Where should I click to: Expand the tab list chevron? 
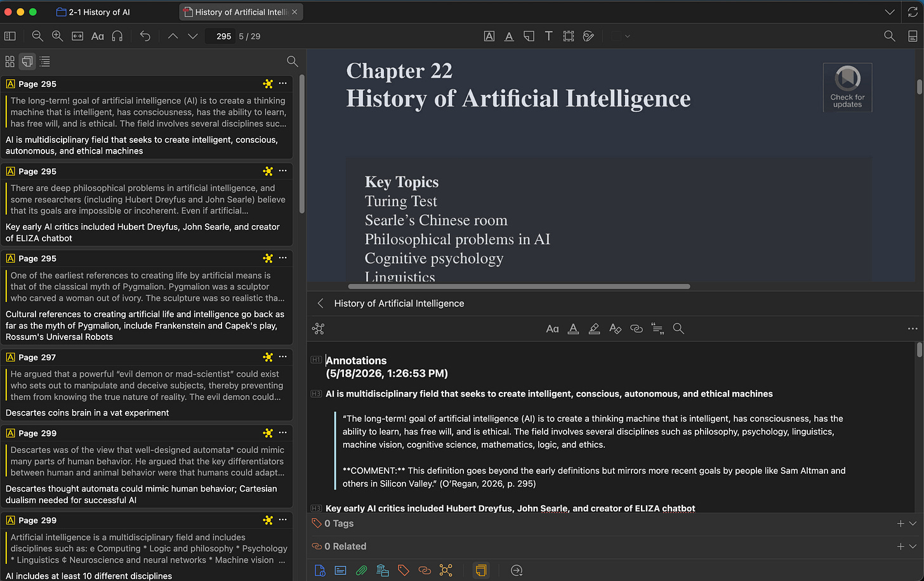coord(890,12)
